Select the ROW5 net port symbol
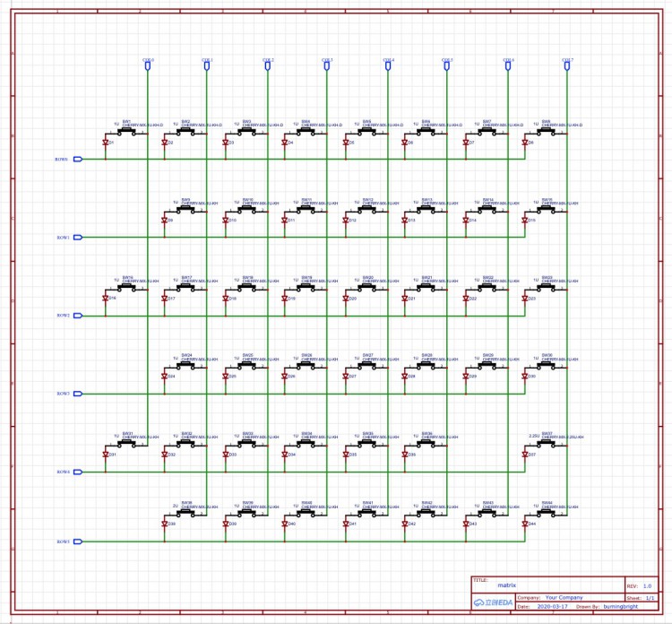The image size is (672, 624). (77, 542)
